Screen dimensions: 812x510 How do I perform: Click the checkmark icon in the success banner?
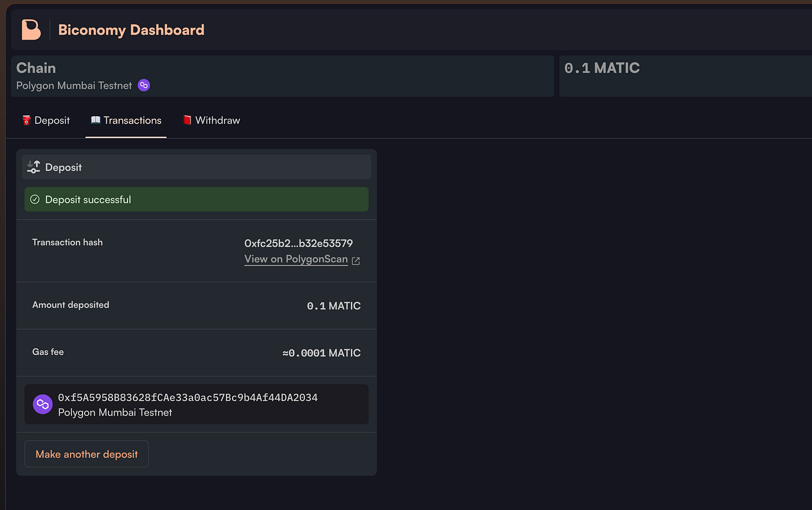34,198
